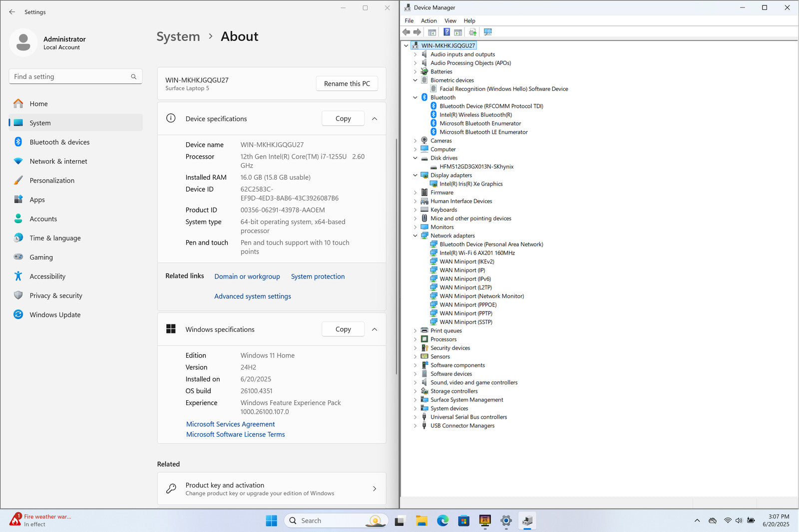Image resolution: width=799 pixels, height=532 pixels.
Task: Open System protection link
Action: tap(318, 276)
